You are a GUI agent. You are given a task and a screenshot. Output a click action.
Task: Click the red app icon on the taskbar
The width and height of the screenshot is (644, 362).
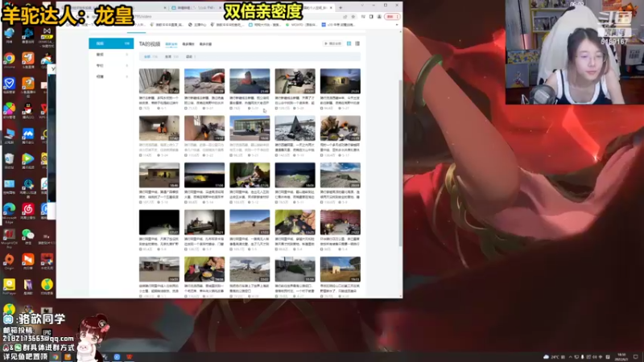pyautogui.click(x=130, y=357)
